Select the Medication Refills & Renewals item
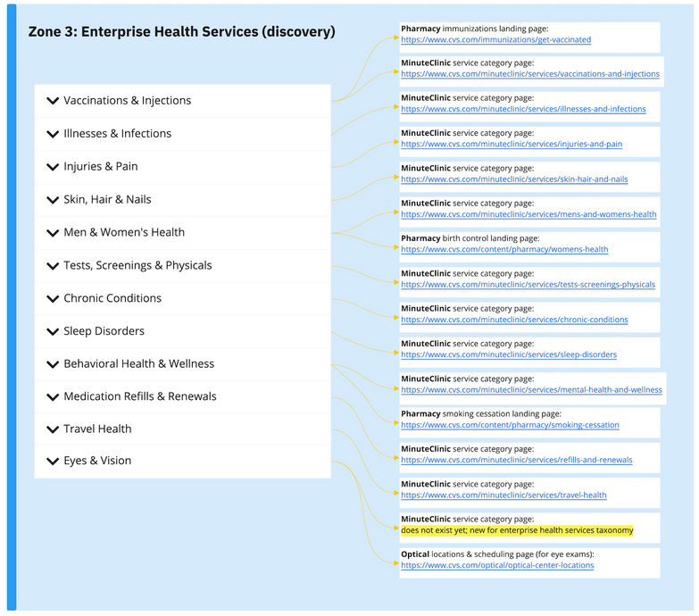Screen dimensions: 699x616 139,396
